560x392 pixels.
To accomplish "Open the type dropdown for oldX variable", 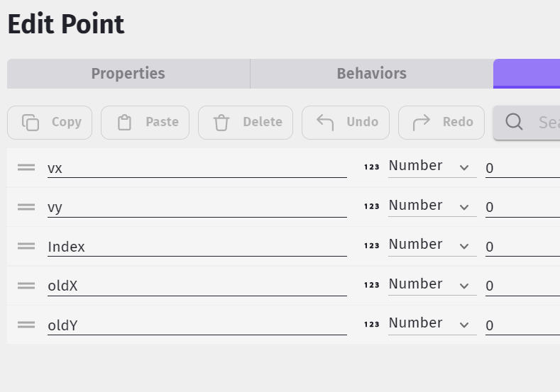I will click(432, 286).
